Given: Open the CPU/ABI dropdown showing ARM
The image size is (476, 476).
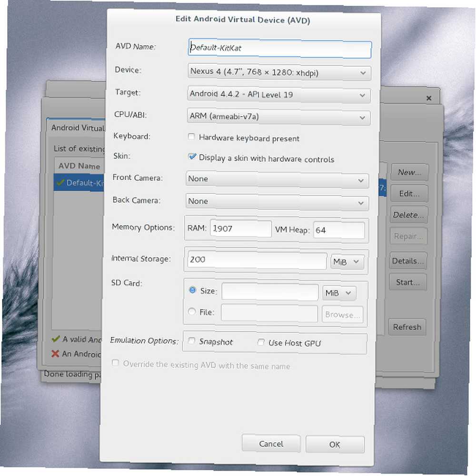Looking at the screenshot, I should [278, 117].
